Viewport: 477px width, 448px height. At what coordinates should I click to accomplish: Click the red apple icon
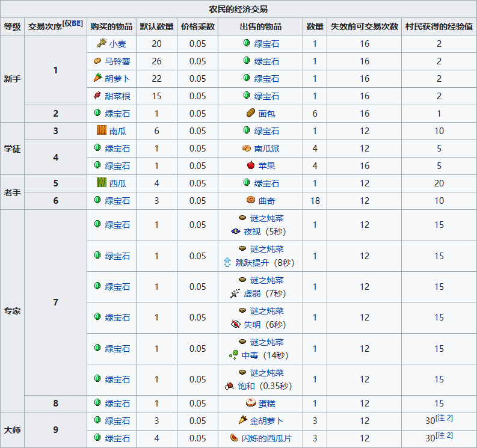click(251, 165)
